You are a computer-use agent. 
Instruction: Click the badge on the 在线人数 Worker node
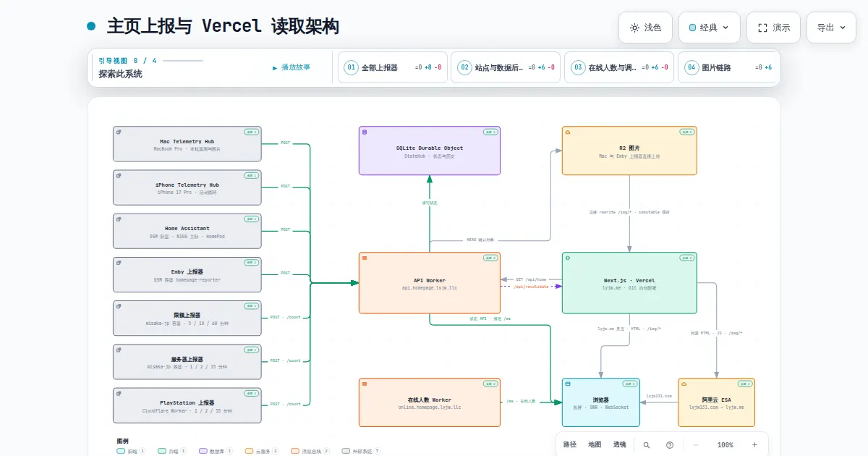490,384
